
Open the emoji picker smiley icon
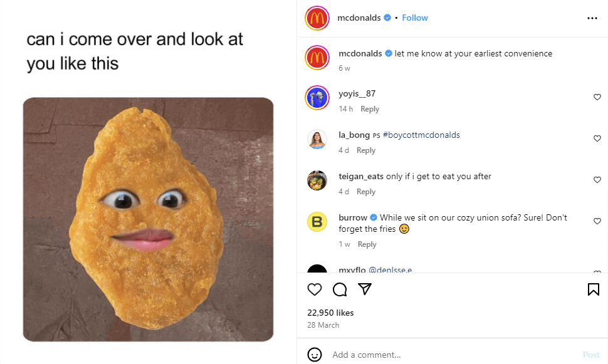click(x=315, y=355)
